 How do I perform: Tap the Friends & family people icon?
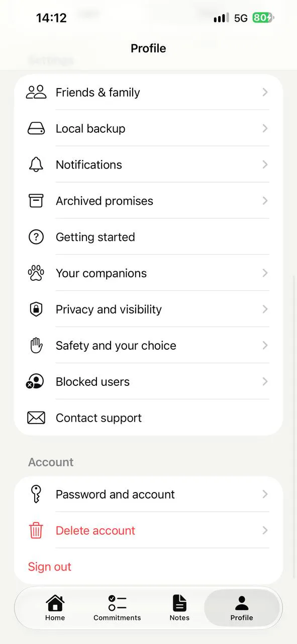(x=36, y=92)
